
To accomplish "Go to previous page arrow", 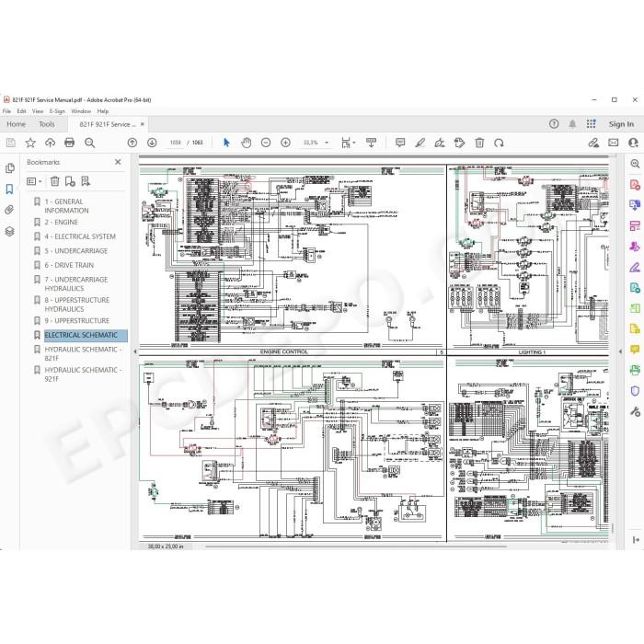I will click(132, 143).
